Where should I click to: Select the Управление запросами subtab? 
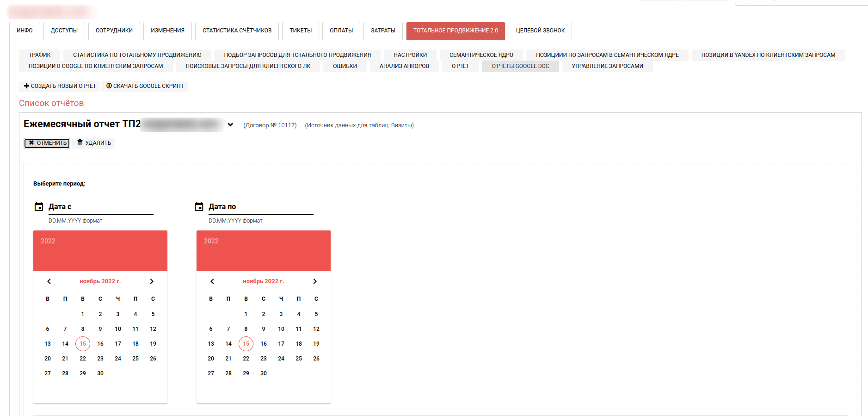(x=607, y=66)
